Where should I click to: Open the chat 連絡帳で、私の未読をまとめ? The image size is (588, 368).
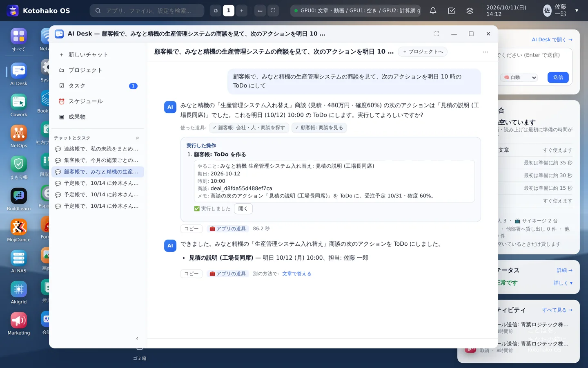point(98,149)
